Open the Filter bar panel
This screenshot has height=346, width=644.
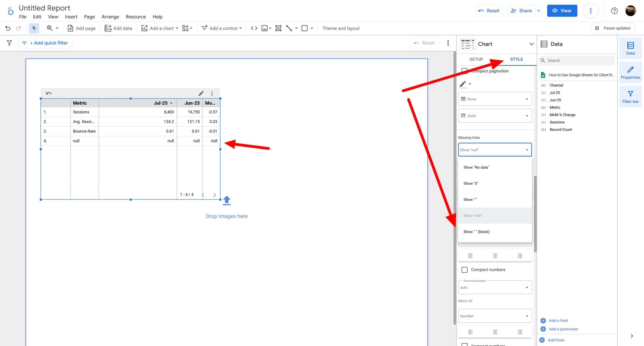(x=630, y=97)
